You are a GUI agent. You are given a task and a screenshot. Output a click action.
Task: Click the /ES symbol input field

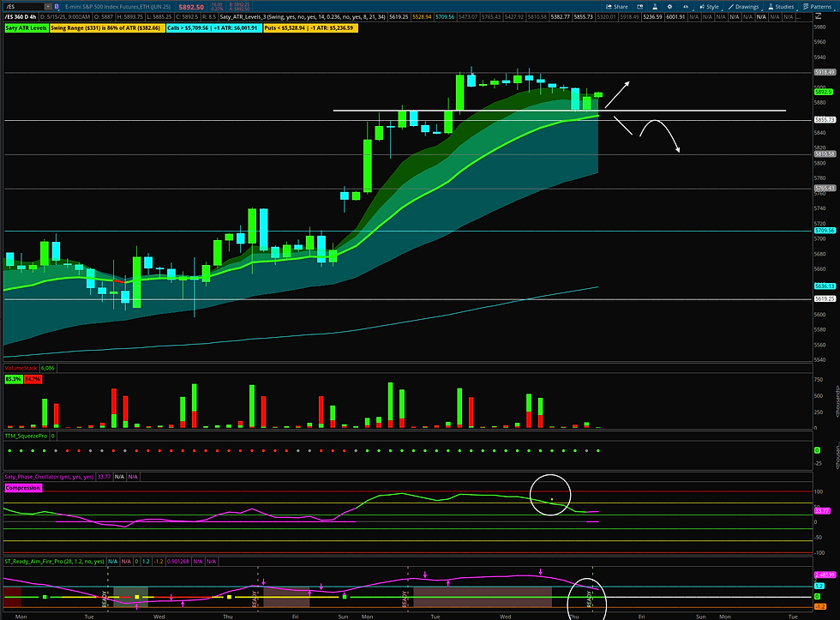pyautogui.click(x=24, y=6)
